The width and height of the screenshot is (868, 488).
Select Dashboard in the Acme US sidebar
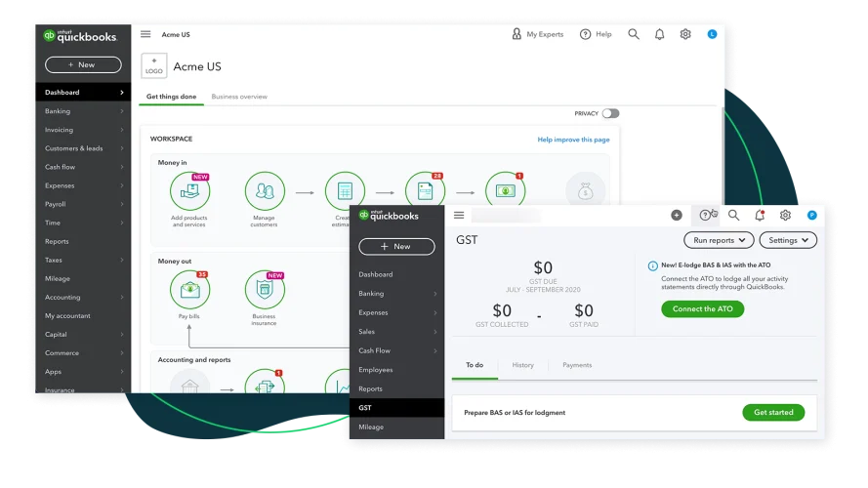point(83,93)
